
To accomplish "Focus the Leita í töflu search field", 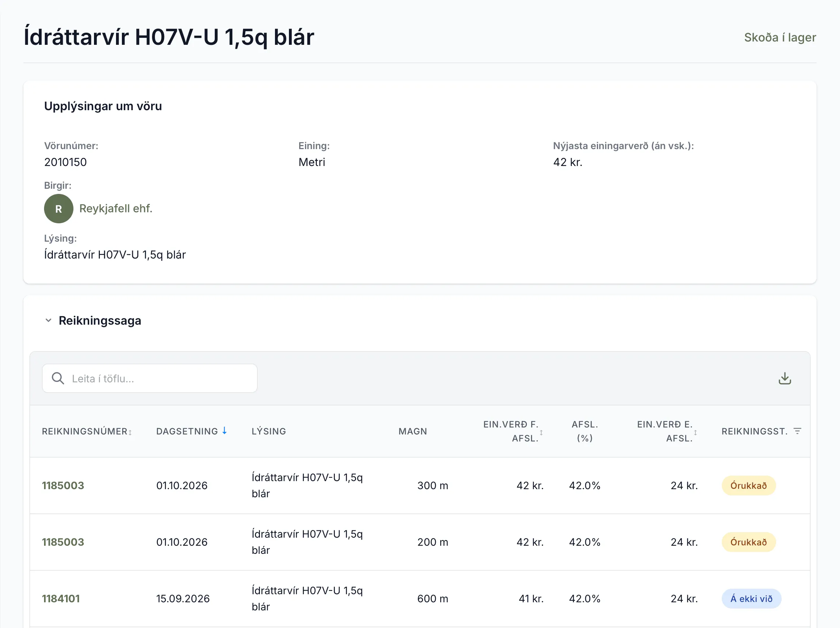I will tap(150, 378).
